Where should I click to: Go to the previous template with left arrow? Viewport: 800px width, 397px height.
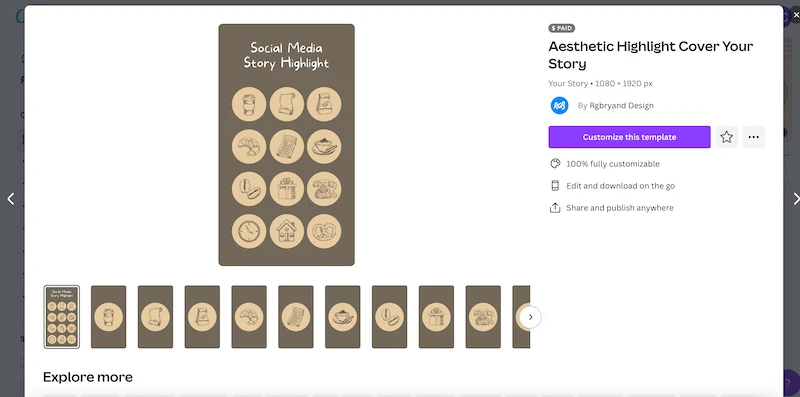pyautogui.click(x=11, y=199)
